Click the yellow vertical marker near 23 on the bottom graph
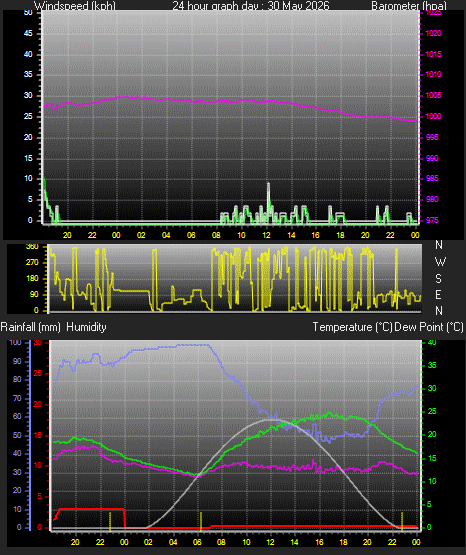Screen dimensions: 466x555 point(402,521)
